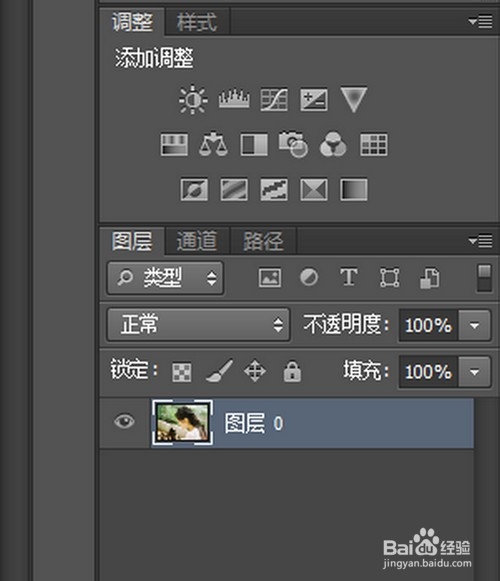The image size is (500, 581).
Task: Add a Black & White adjustment
Action: pos(254,145)
